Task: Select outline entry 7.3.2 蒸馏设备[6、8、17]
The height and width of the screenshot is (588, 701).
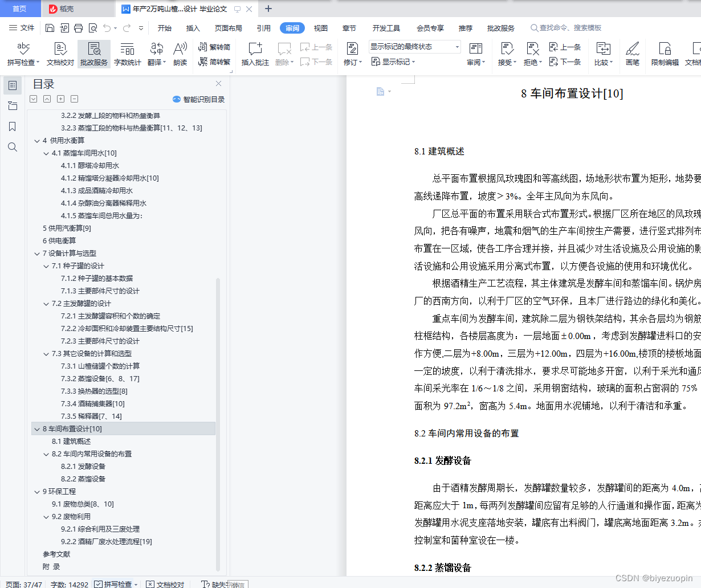Action: tap(100, 379)
